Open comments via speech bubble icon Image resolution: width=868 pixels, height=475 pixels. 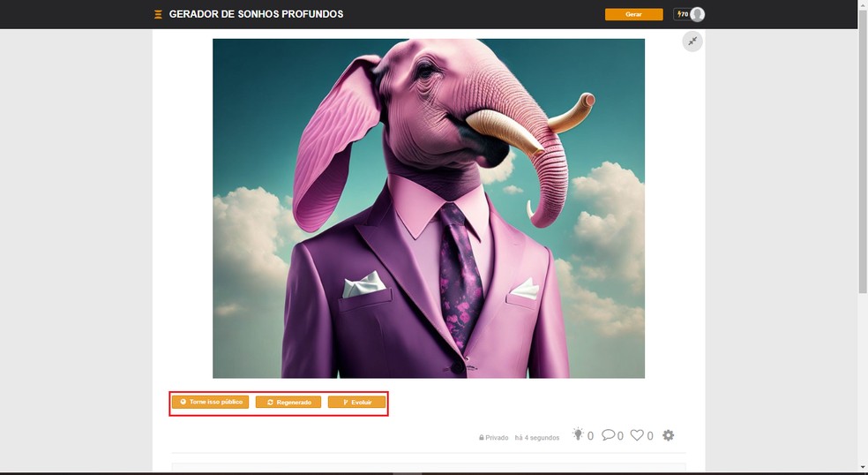pyautogui.click(x=609, y=435)
